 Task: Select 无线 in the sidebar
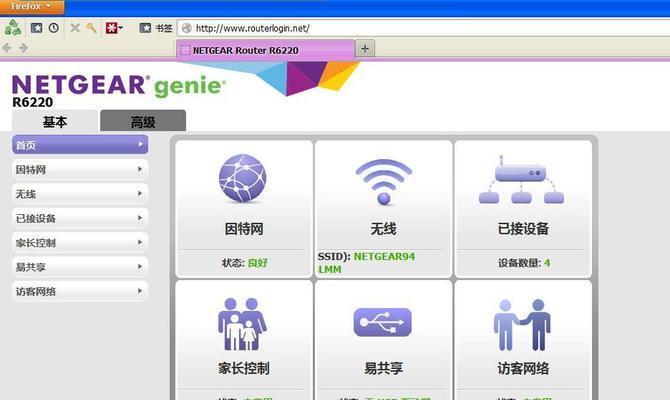pyautogui.click(x=80, y=194)
